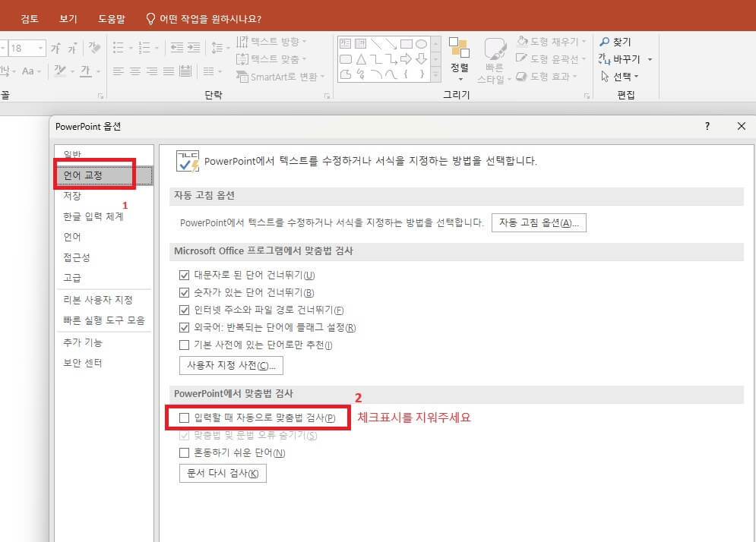Align text left in paragraph group
Image resolution: width=756 pixels, height=542 pixels.
coord(118,72)
